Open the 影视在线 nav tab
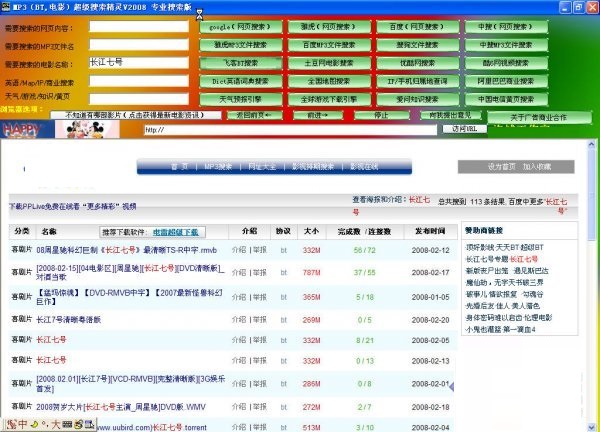 [364, 166]
